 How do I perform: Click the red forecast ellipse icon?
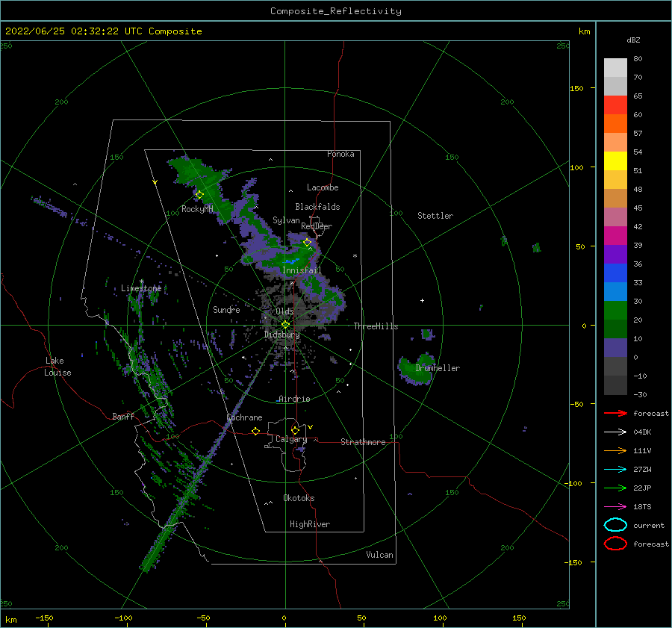point(615,544)
